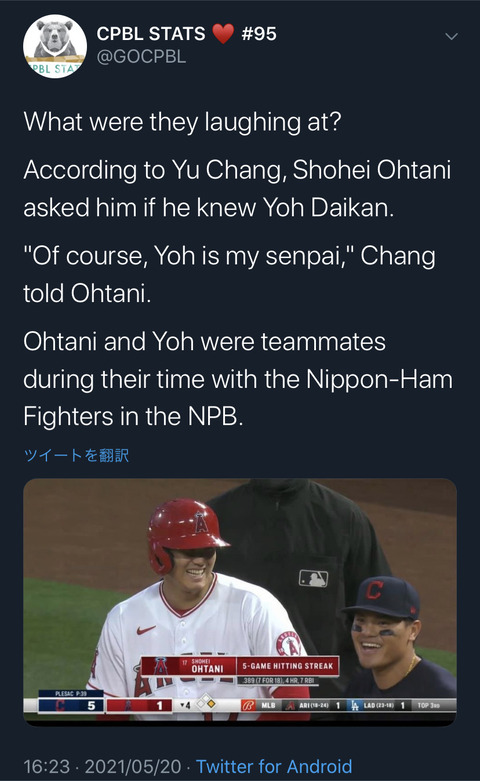The image size is (480, 781).
Task: Translate tweet via ツイートを翻訳 link
Action: point(76,455)
